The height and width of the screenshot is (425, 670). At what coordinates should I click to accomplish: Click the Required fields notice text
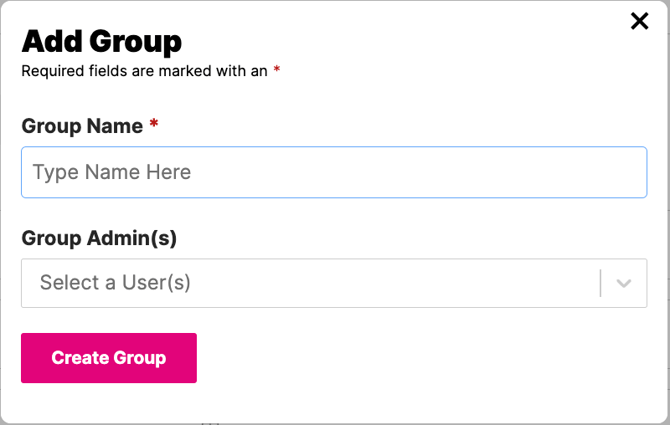pyautogui.click(x=144, y=71)
